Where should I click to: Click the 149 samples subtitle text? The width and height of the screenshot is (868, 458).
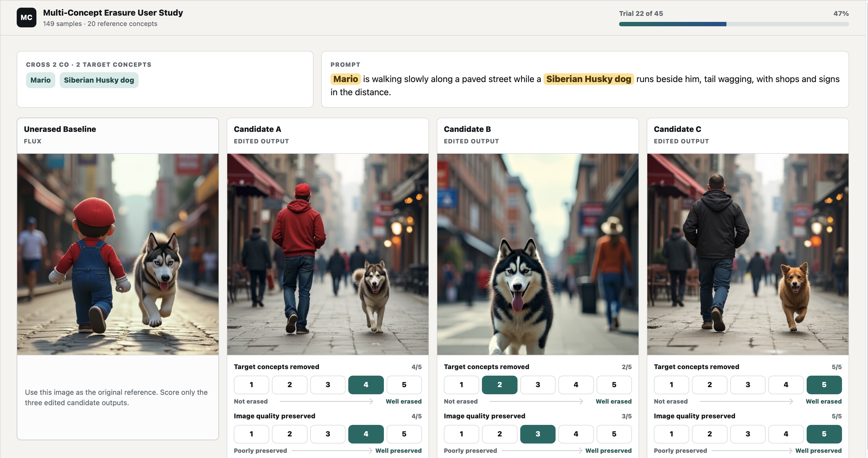click(x=100, y=24)
